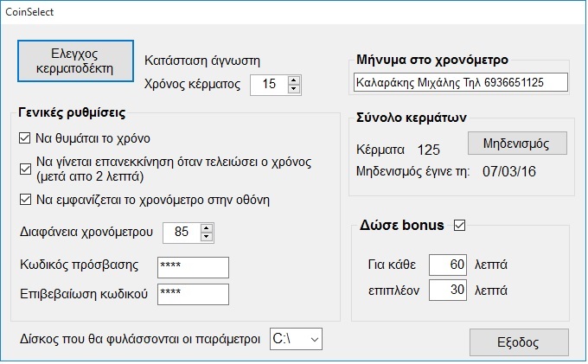Increase the Διαφάνεια χρονόμετρου value
The image size is (588, 364).
click(x=206, y=228)
